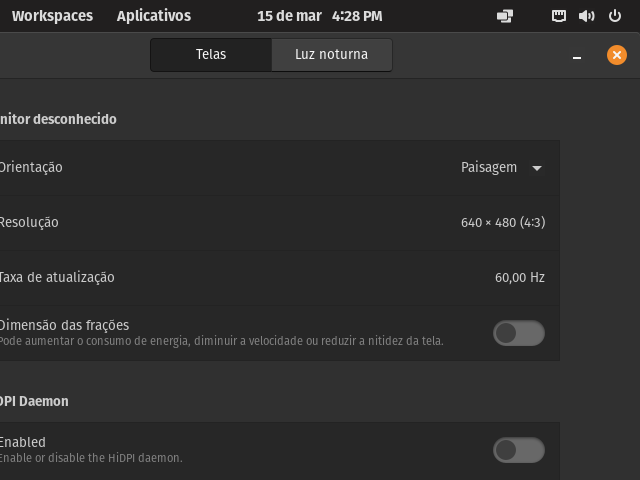
Task: Click the Taxa de atualização row label
Action: tap(57, 277)
